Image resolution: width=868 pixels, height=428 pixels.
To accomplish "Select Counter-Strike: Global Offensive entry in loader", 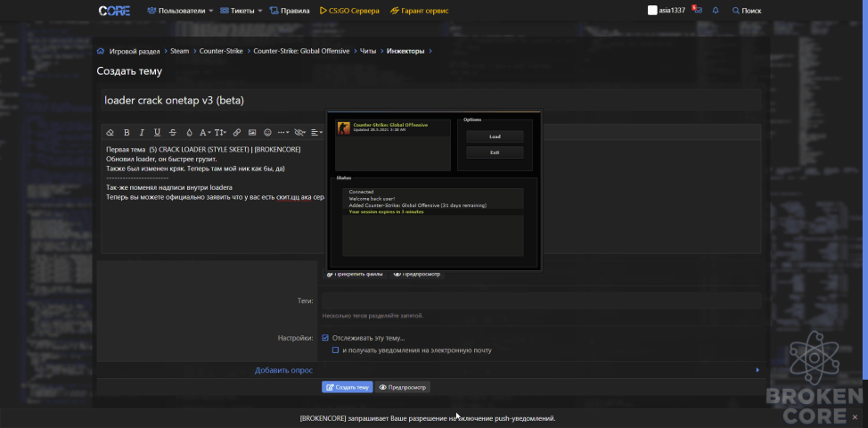I will [x=392, y=128].
